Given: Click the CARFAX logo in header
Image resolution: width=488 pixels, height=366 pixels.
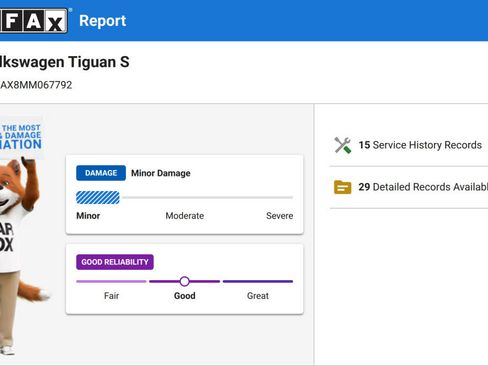Looking at the screenshot, I should click(x=33, y=21).
